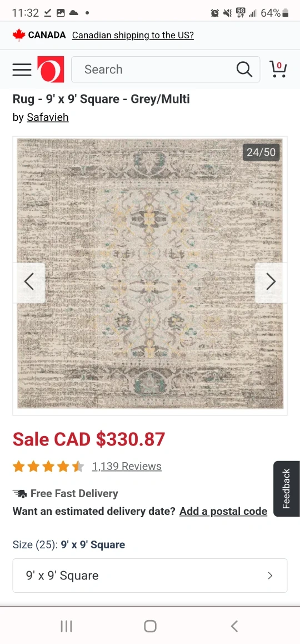Tap the search magnifier icon

click(x=244, y=70)
